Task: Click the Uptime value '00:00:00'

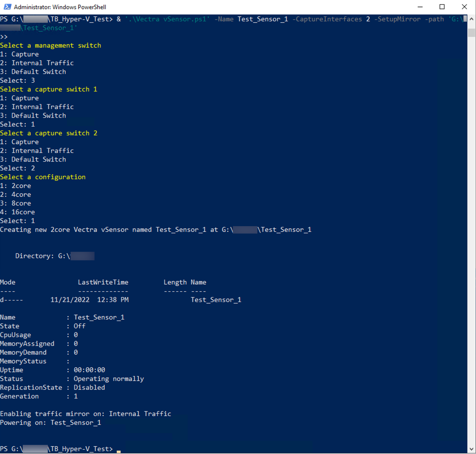Action: tap(89, 370)
